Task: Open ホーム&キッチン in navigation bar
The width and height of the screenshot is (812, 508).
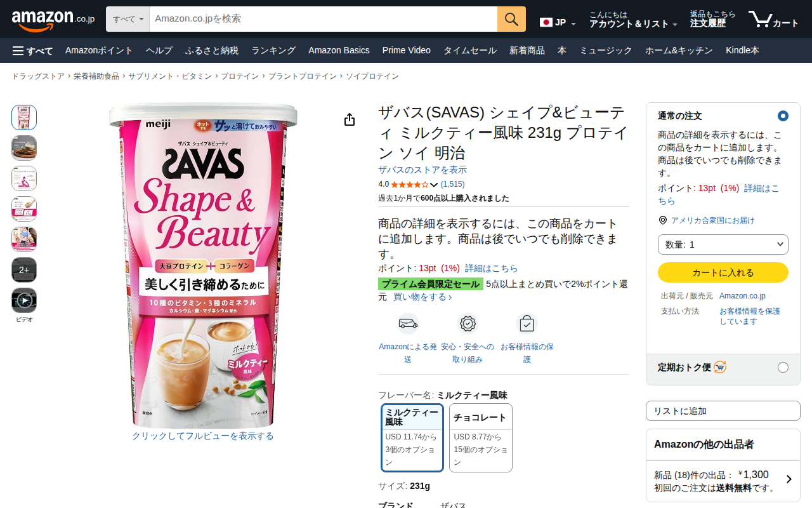Action: [x=679, y=51]
